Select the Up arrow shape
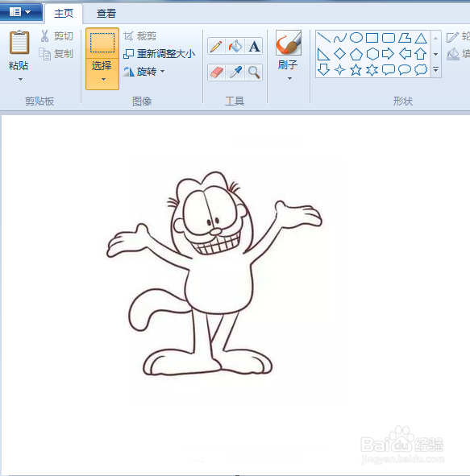Screen dimensions: 470x476 coord(421,54)
